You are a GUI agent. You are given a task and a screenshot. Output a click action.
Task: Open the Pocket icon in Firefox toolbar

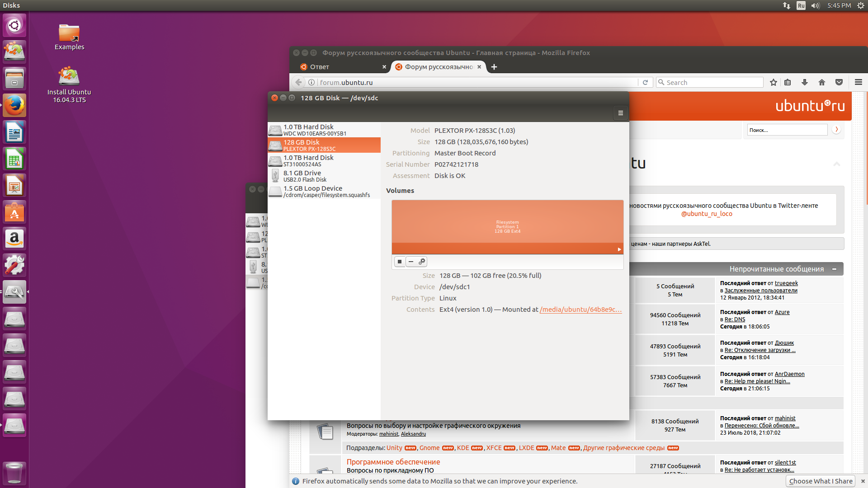click(839, 82)
